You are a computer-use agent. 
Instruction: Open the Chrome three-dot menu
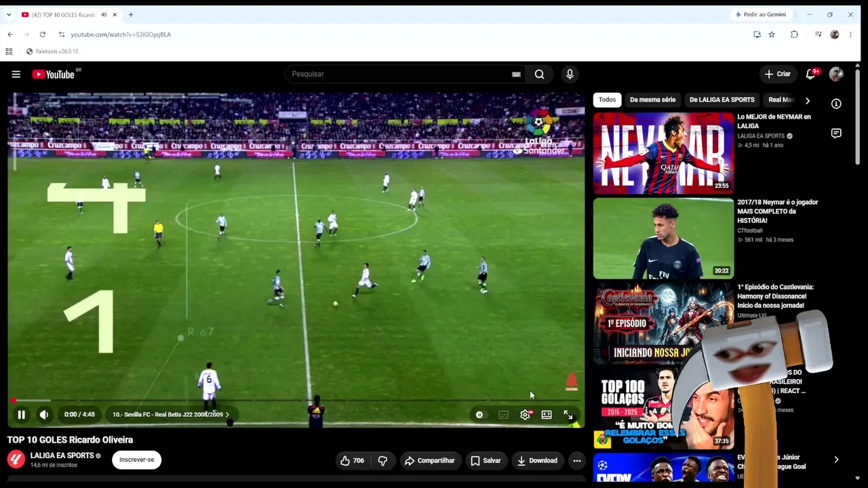[850, 35]
